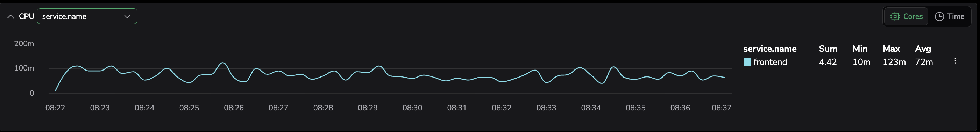Click the dropdown arrow in service.name selector
This screenshot has width=980, height=132.
coord(127,16)
